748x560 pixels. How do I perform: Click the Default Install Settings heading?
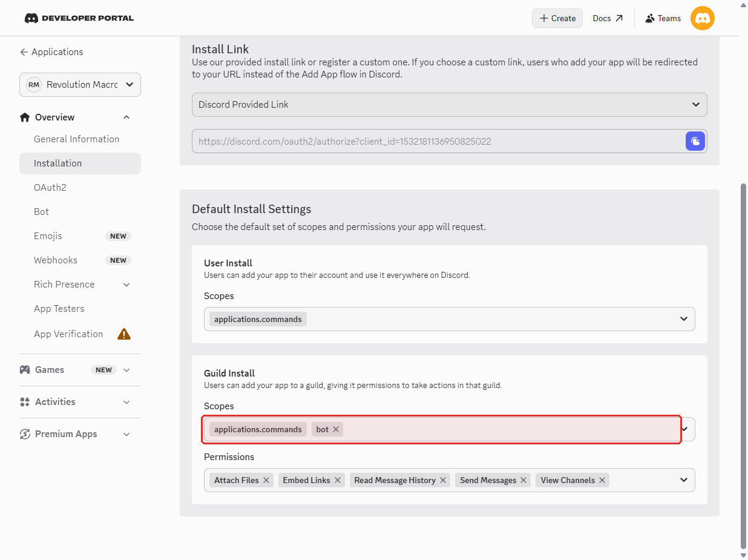click(251, 209)
